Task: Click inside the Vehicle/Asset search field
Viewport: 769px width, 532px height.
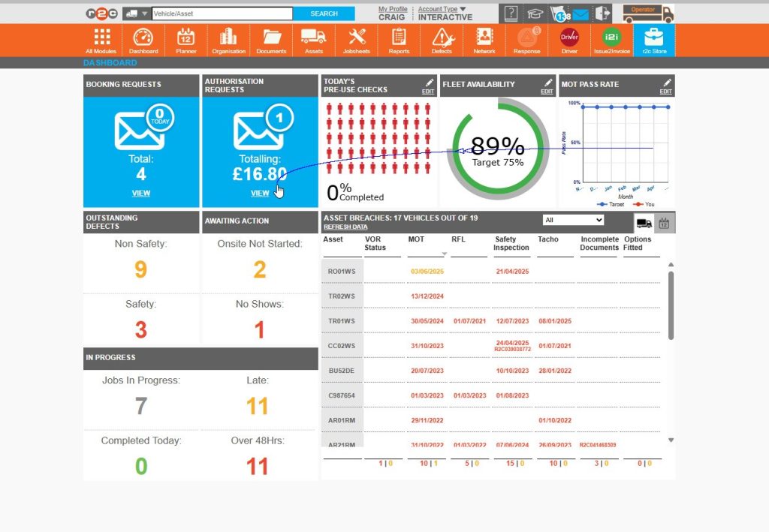Action: pos(222,13)
